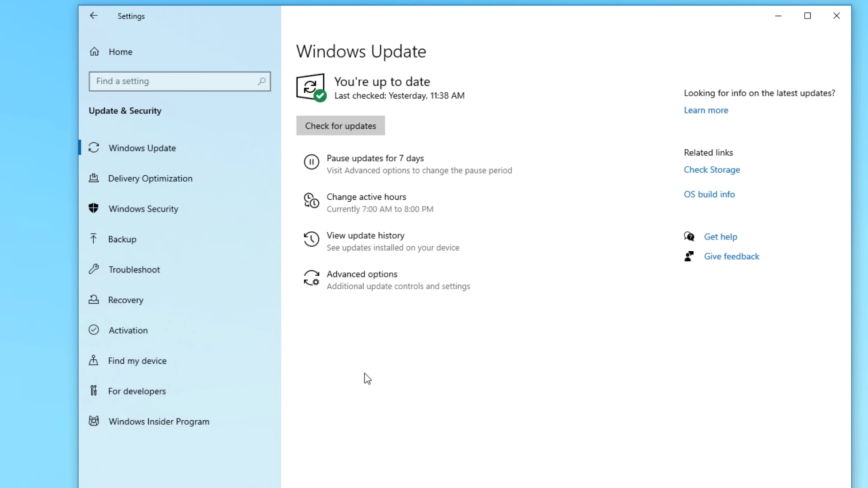The height and width of the screenshot is (488, 868).
Task: Click 'Additional update controls and settings' text
Action: click(x=398, y=286)
